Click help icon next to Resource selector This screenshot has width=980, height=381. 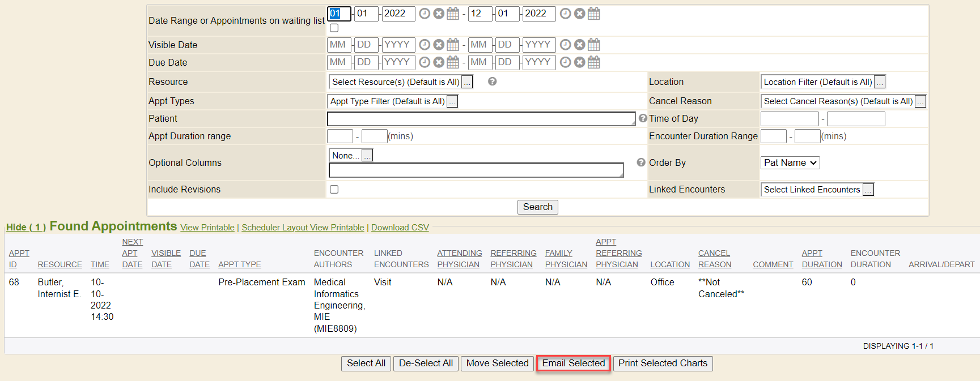492,82
